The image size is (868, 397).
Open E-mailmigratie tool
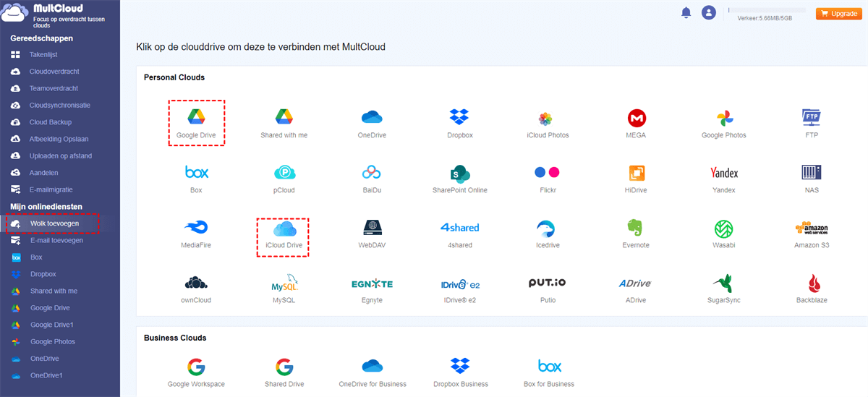coord(51,189)
